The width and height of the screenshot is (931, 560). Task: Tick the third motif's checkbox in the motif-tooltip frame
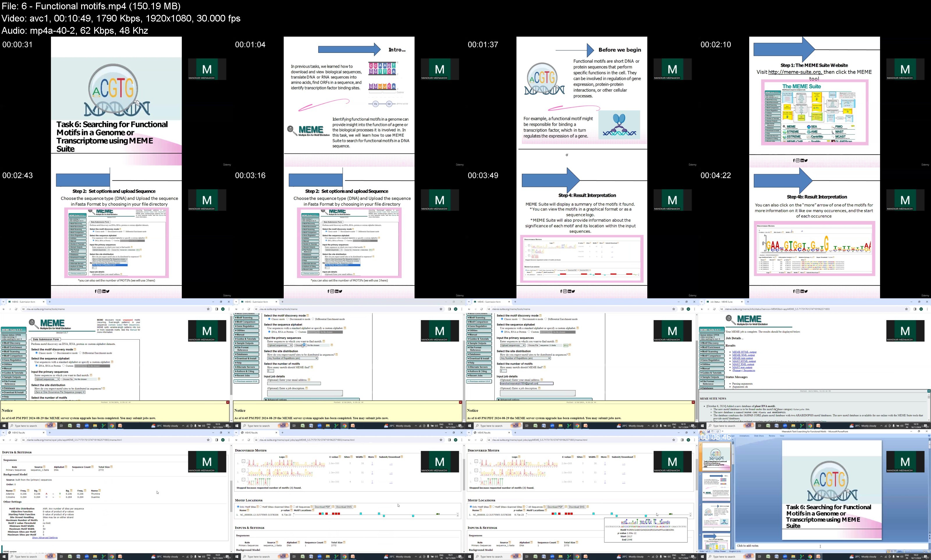point(477,480)
